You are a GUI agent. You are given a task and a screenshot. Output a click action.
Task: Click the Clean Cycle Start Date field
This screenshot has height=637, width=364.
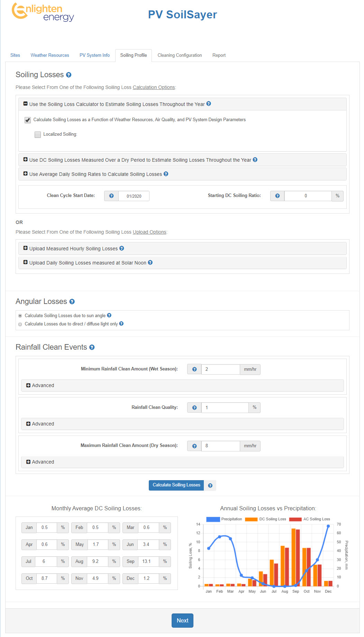pyautogui.click(x=134, y=196)
